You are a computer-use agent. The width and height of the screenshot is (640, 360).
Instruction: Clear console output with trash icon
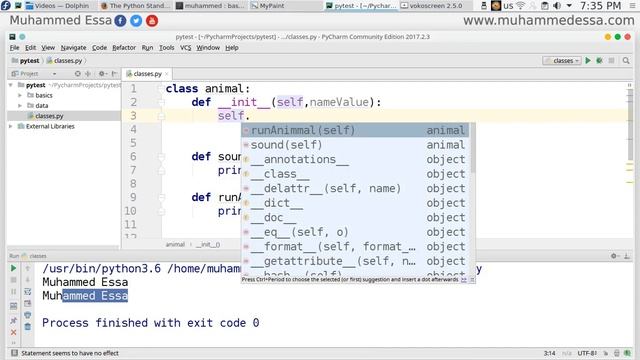point(27,327)
